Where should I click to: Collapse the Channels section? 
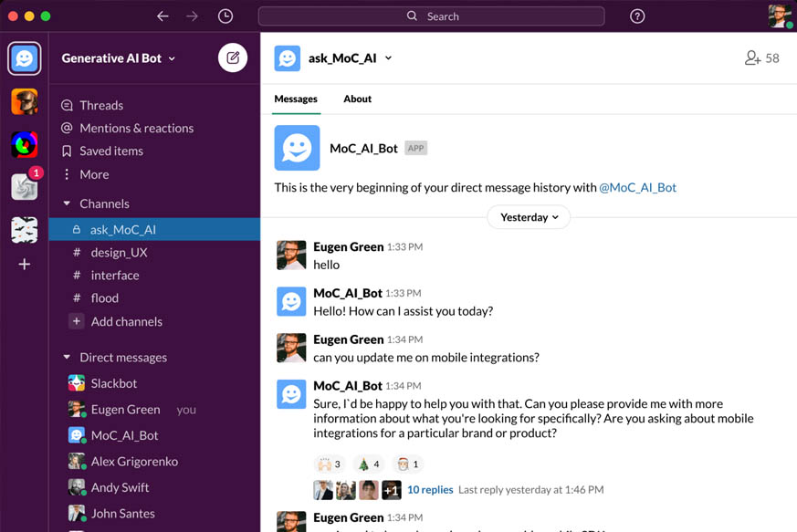67,203
